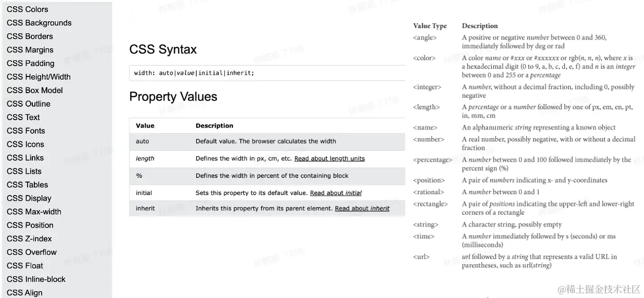
Task: Navigate to CSS Padding
Action: click(31, 63)
